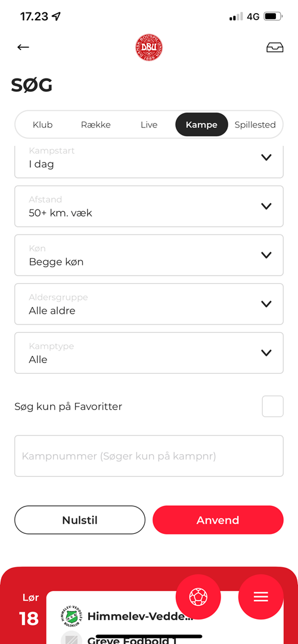Viewport: 298px width, 644px height.
Task: Open the Aldersgruppe dropdown
Action: pos(149,304)
